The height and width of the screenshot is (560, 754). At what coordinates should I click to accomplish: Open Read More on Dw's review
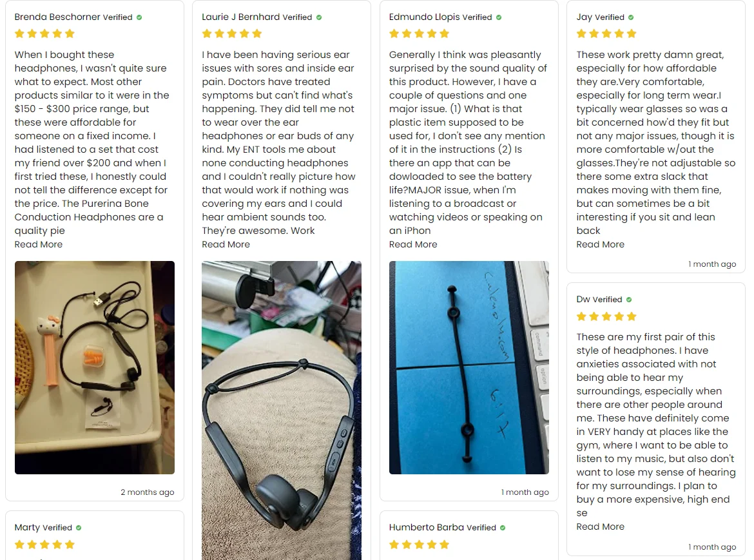(601, 526)
